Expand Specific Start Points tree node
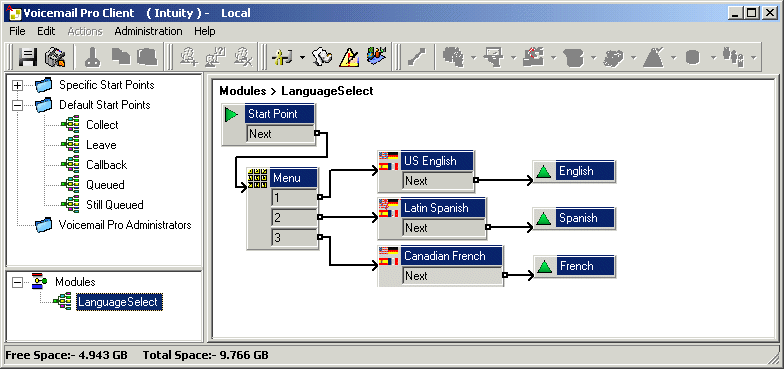 (18, 86)
